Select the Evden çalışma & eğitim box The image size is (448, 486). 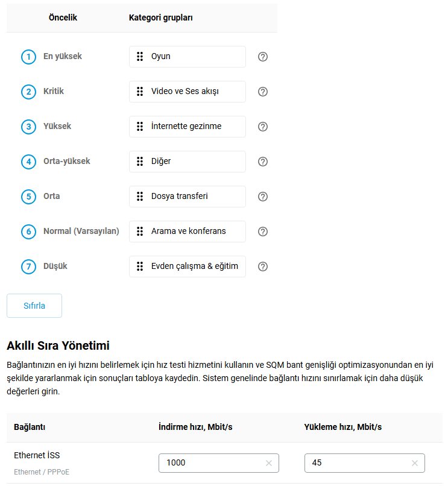(188, 267)
